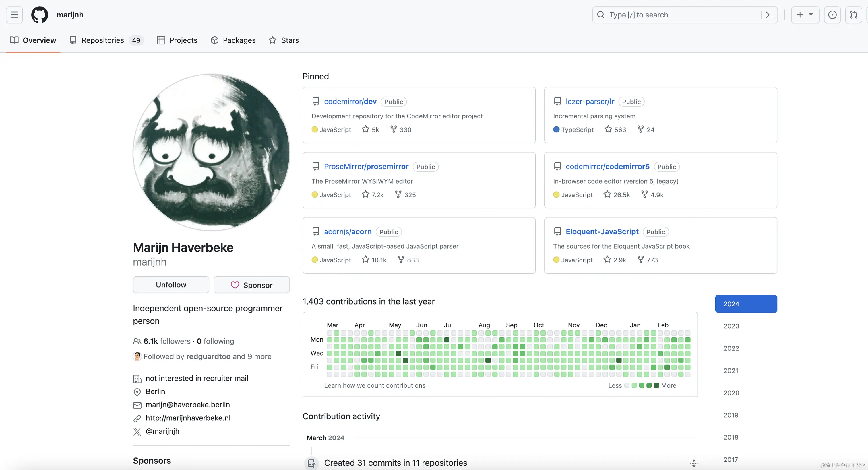Open the hamburger navigation menu
Viewport: 868px width, 470px height.
tap(14, 15)
